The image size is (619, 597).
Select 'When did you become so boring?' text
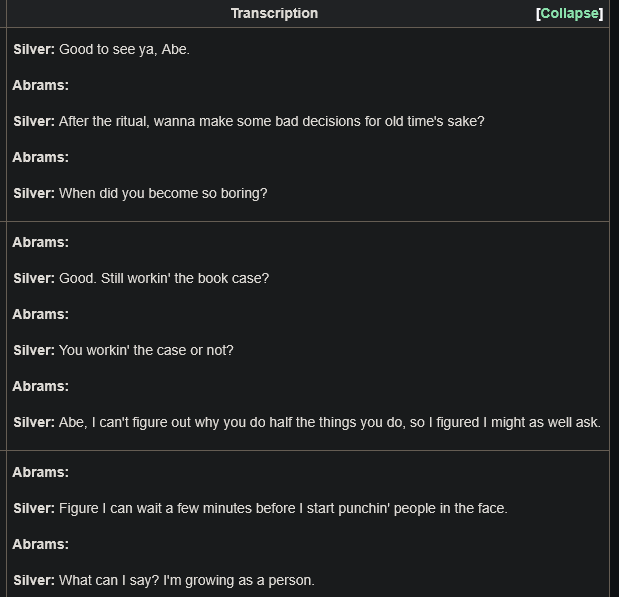click(163, 193)
